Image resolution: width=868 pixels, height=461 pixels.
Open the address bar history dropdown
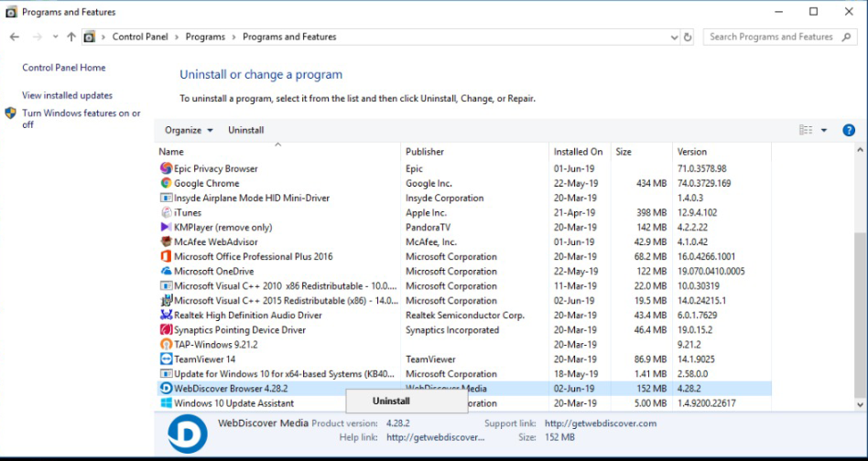(x=674, y=37)
